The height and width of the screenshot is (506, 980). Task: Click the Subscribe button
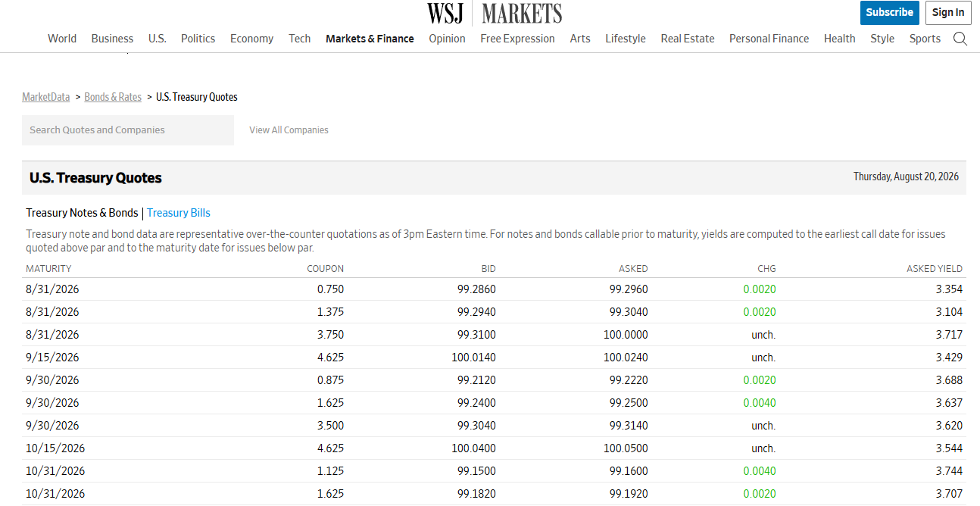890,12
